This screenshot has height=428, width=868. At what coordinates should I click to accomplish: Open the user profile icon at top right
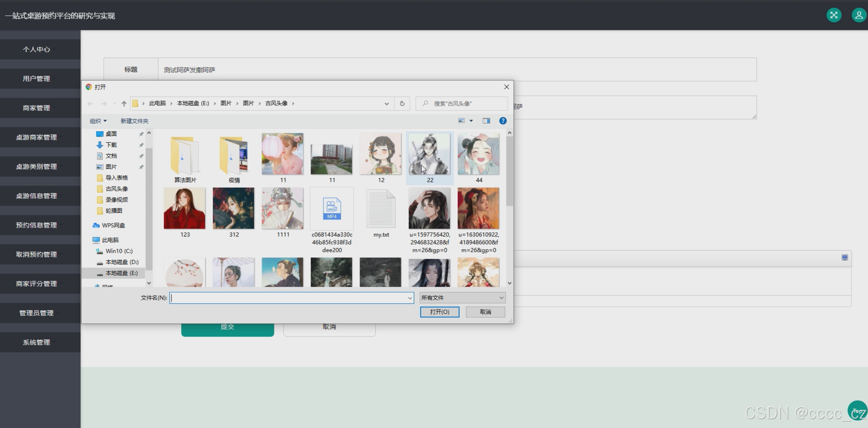click(x=859, y=15)
